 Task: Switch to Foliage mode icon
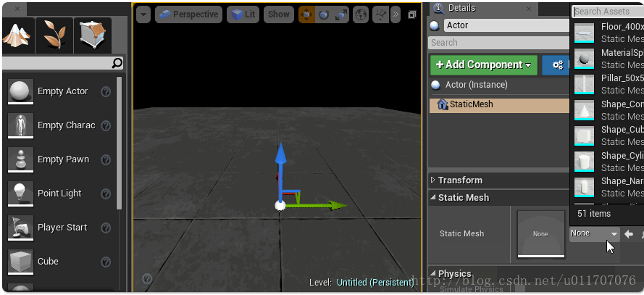tap(54, 35)
